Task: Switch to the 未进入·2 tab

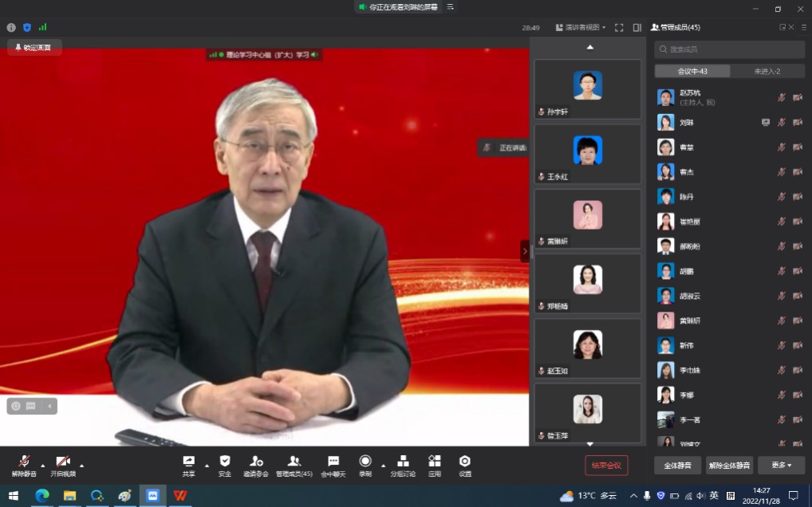Action: coord(767,72)
